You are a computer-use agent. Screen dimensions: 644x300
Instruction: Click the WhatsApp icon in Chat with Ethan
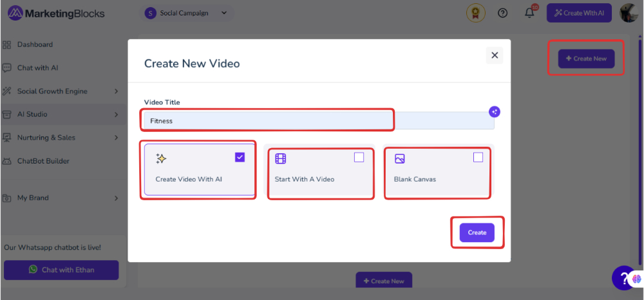tap(33, 270)
